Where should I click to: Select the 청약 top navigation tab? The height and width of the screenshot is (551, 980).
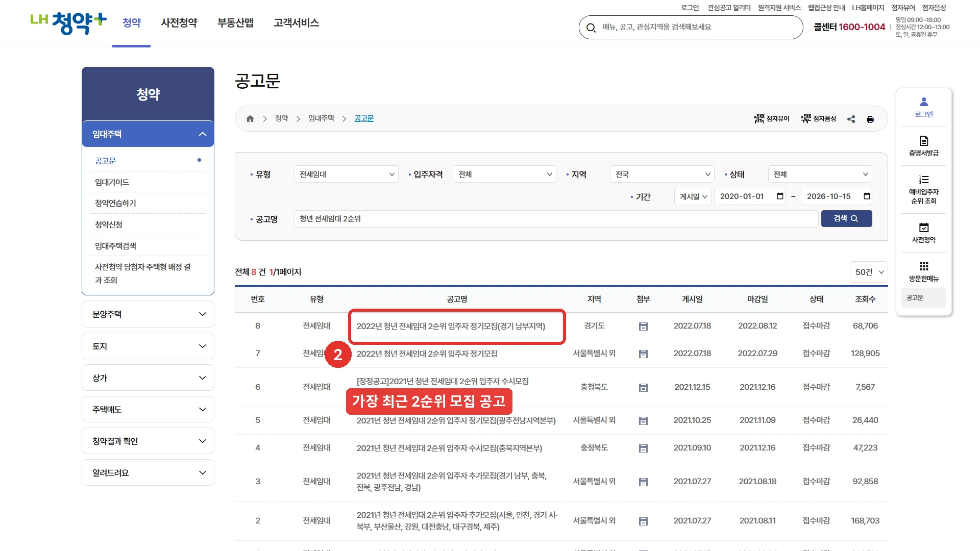pyautogui.click(x=132, y=23)
